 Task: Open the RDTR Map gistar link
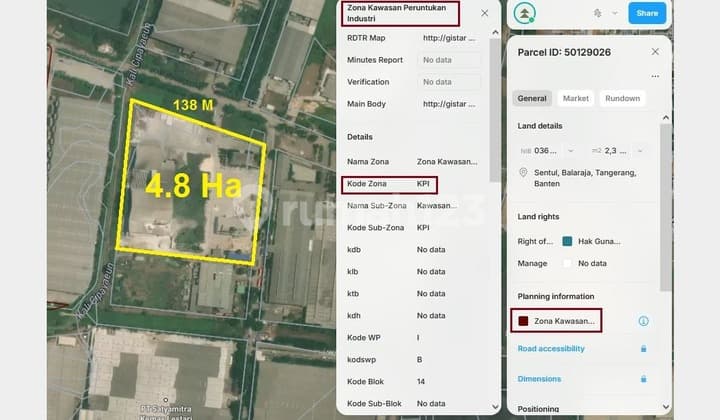449,38
